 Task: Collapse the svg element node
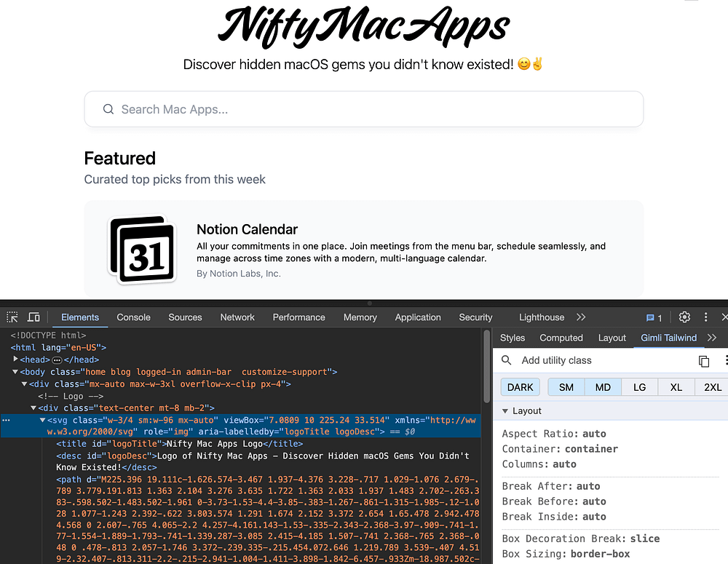pyautogui.click(x=42, y=420)
